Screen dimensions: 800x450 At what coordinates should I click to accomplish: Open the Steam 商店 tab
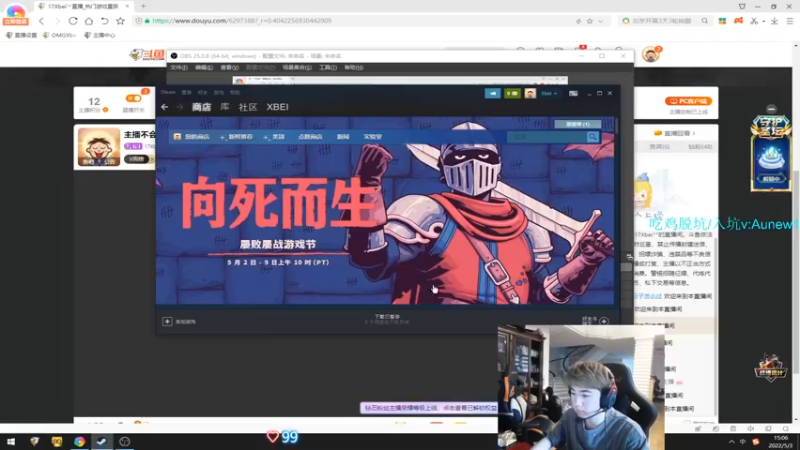201,107
